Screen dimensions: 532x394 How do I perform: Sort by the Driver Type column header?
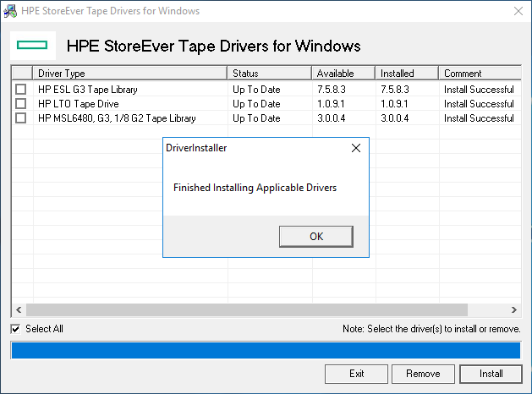point(130,74)
